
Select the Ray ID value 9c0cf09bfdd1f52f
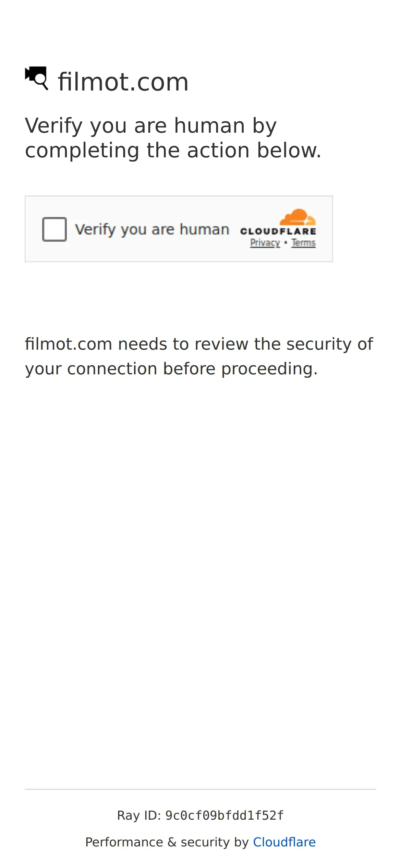pos(224,815)
